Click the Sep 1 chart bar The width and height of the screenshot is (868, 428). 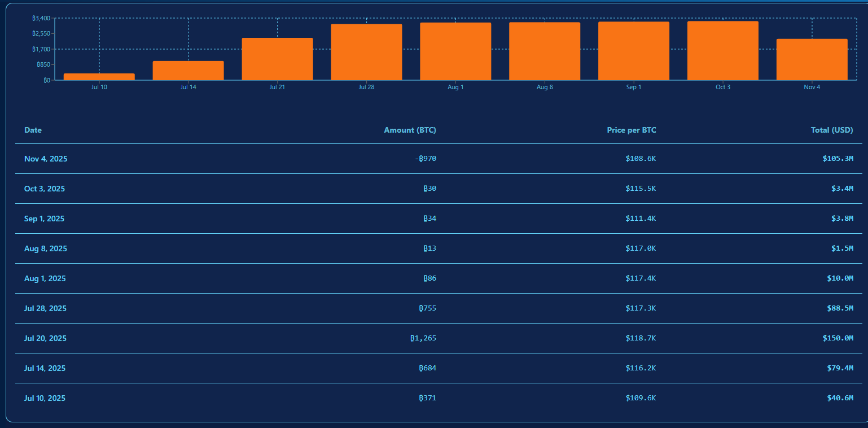pyautogui.click(x=633, y=51)
